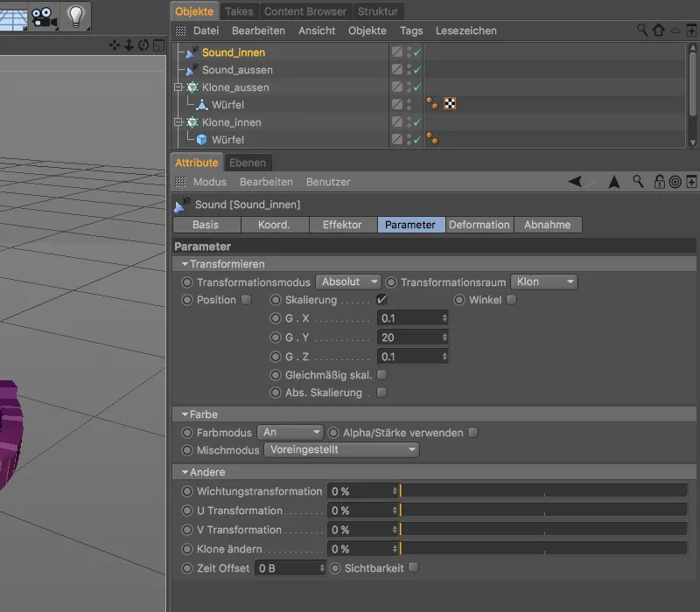
Task: Open the Modus menu
Action: 210,182
